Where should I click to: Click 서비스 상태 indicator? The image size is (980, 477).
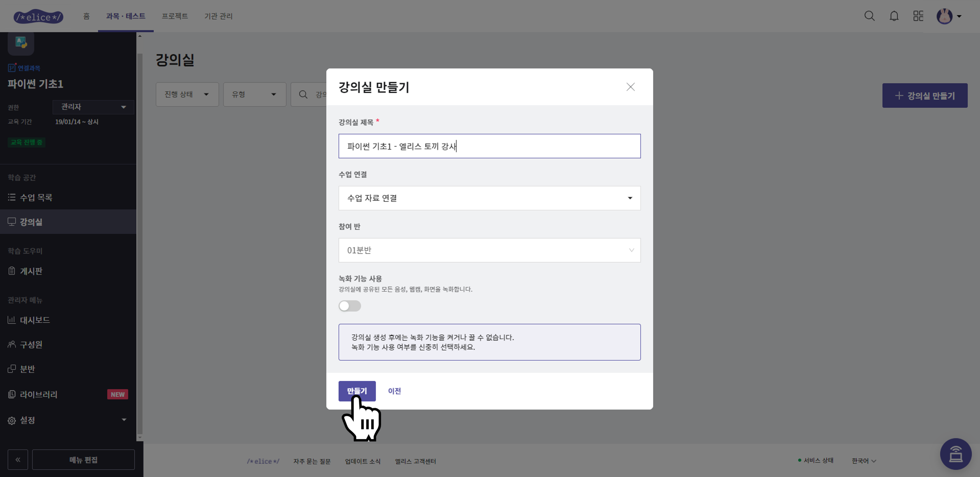pos(816,460)
